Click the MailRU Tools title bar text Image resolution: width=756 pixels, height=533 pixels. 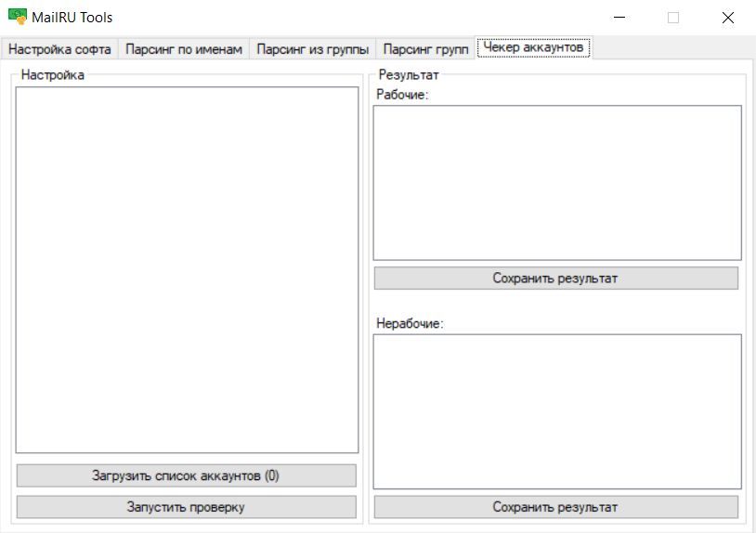coord(72,18)
